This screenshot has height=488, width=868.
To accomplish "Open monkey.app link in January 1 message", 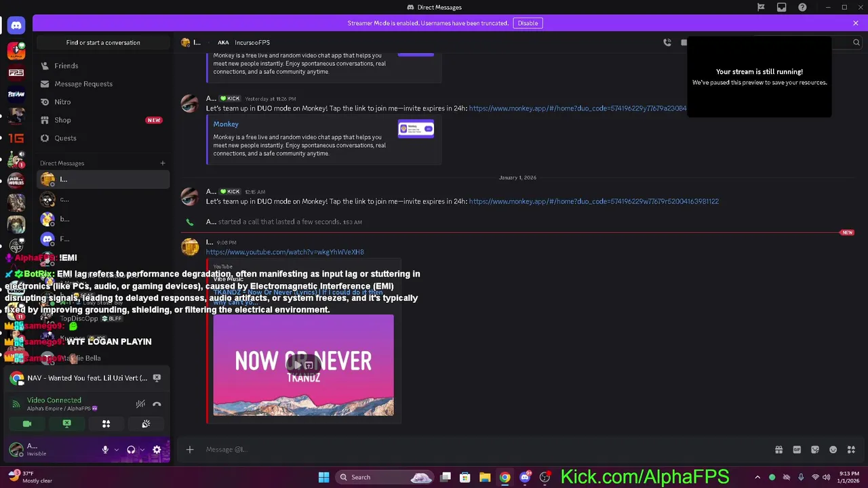I will click(x=593, y=201).
